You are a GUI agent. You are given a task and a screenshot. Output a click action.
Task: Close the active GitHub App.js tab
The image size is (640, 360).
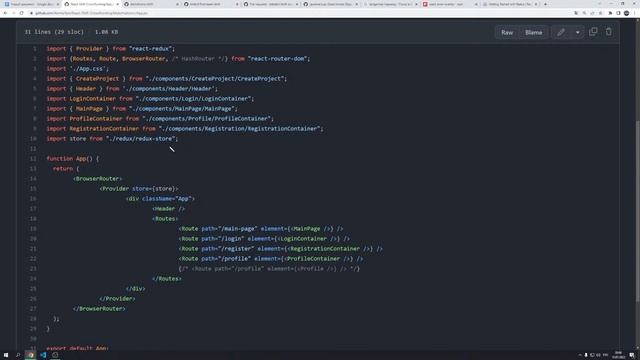point(118,4)
